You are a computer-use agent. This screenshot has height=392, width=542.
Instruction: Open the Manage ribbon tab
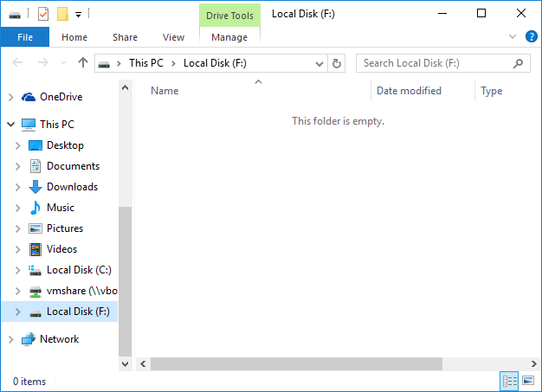pyautogui.click(x=229, y=37)
